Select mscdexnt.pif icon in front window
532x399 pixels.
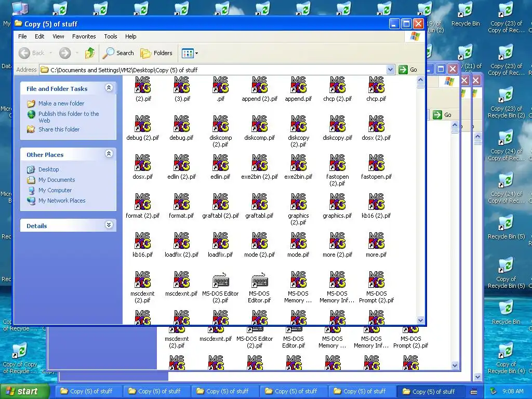pyautogui.click(x=181, y=280)
